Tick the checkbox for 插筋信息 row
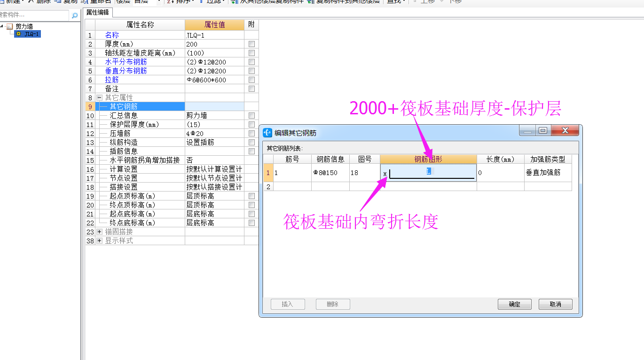 click(251, 151)
